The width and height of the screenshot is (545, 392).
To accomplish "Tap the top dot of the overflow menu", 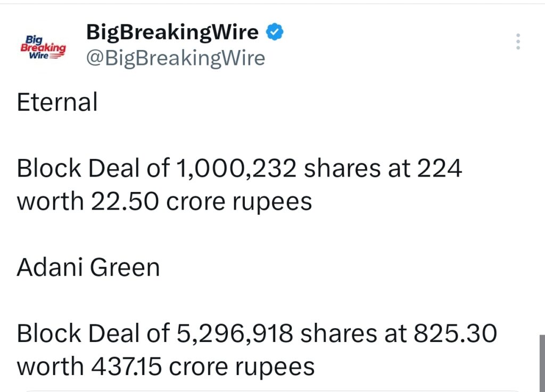I will [518, 35].
